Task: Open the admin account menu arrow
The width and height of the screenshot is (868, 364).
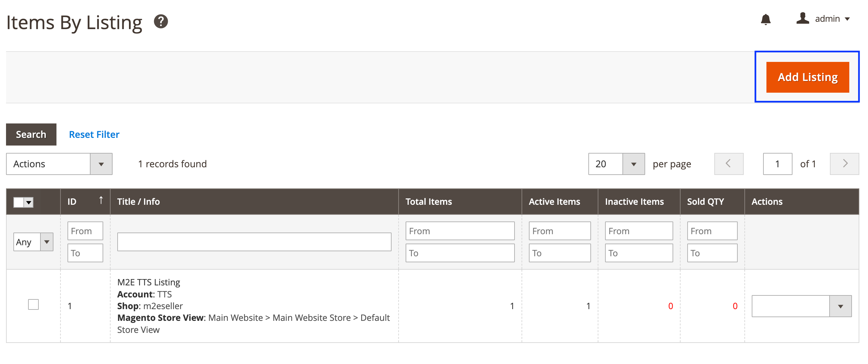Action: pyautogui.click(x=847, y=19)
